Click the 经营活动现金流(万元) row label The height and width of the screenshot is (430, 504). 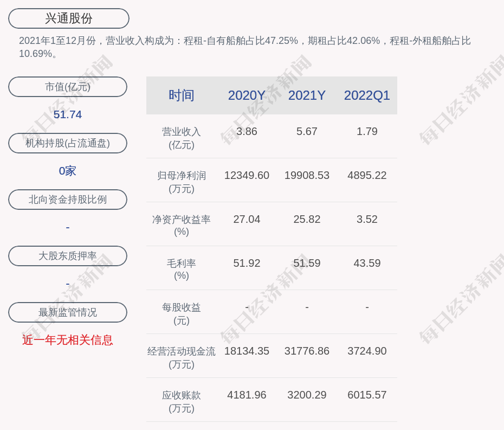(x=182, y=358)
